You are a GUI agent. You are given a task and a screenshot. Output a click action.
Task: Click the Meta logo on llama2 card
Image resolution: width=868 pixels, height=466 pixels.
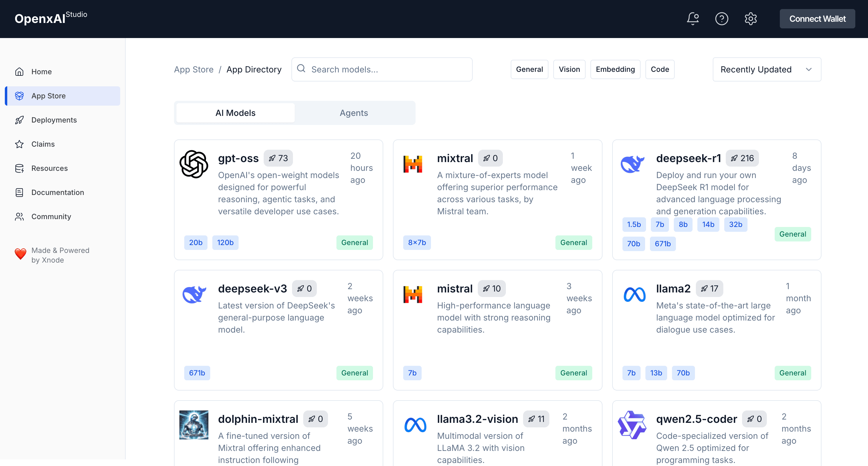(x=635, y=295)
